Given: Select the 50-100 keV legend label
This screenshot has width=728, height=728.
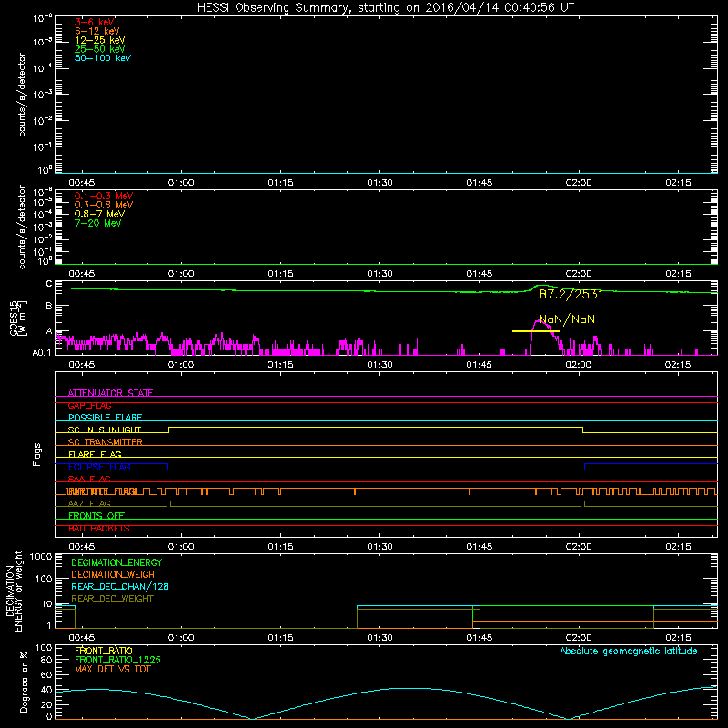Looking at the screenshot, I should pyautogui.click(x=103, y=58).
